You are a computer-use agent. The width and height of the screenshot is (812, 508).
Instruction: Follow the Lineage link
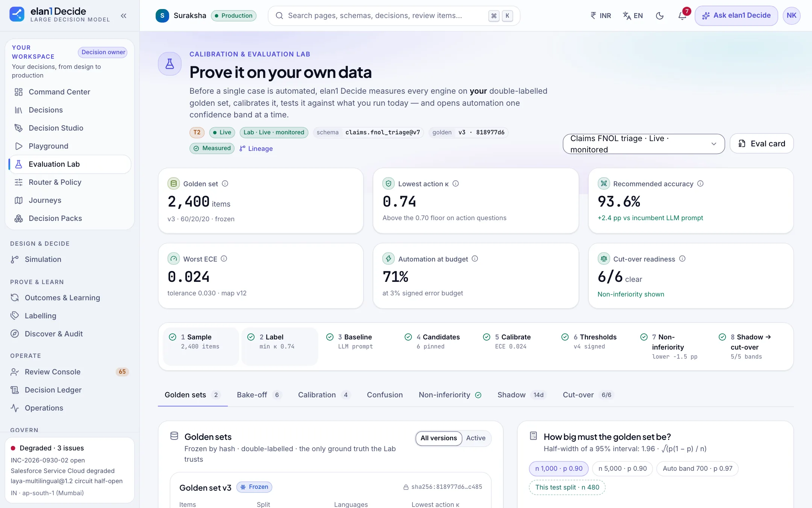point(256,149)
